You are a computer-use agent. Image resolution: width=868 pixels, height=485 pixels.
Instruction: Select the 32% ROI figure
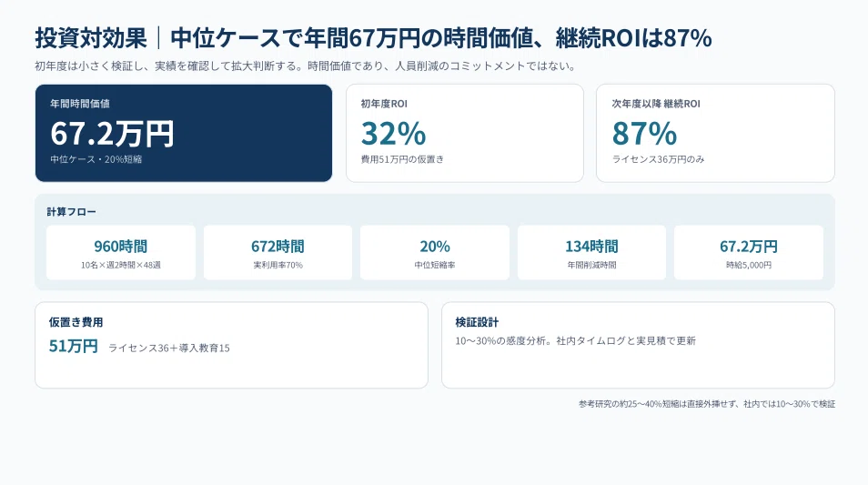pos(394,134)
